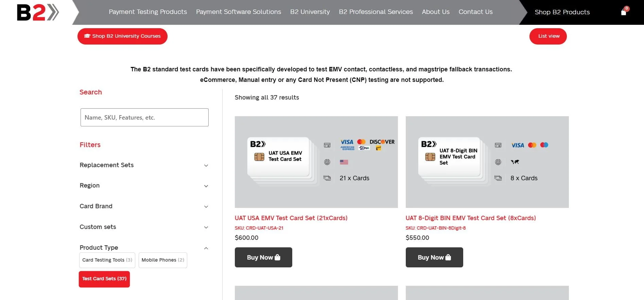The height and width of the screenshot is (300, 644).
Task: Click the Showing all 37 results text
Action: pos(267,98)
